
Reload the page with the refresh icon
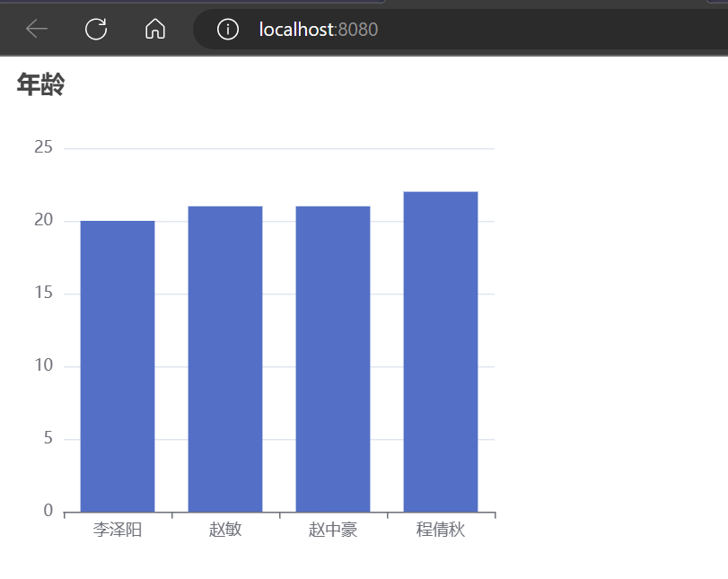click(x=96, y=30)
